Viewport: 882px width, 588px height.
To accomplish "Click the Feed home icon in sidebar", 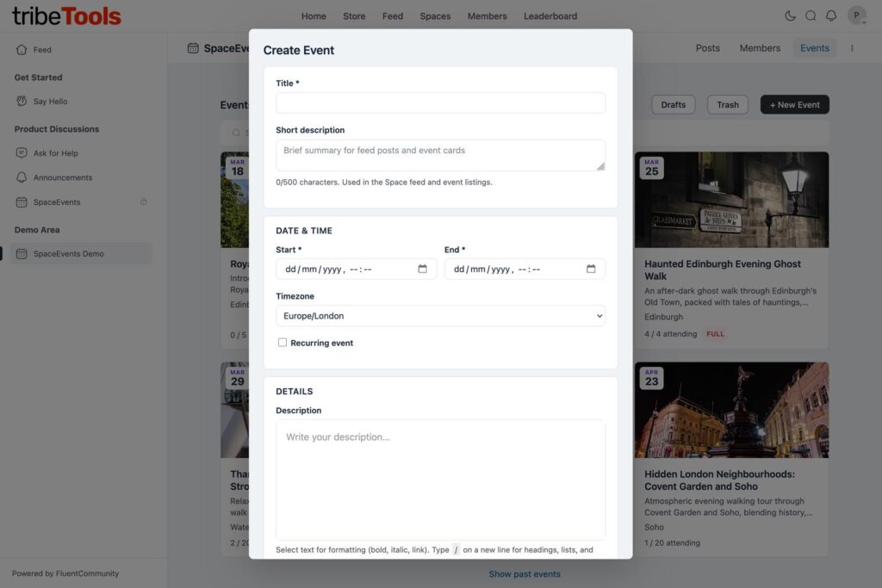I will (x=22, y=50).
